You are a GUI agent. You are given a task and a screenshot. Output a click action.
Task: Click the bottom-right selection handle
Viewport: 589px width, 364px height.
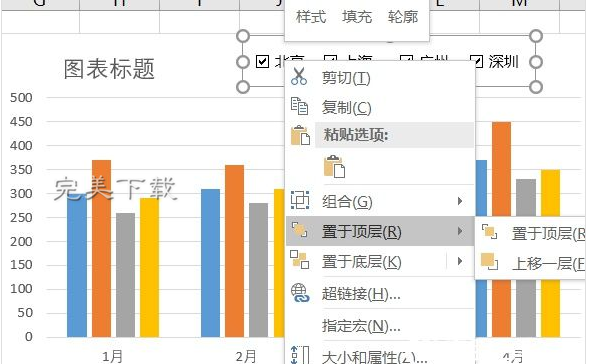coord(536,87)
